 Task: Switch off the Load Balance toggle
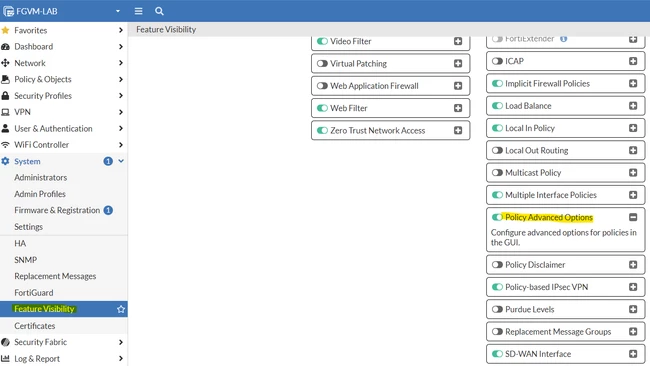point(497,106)
